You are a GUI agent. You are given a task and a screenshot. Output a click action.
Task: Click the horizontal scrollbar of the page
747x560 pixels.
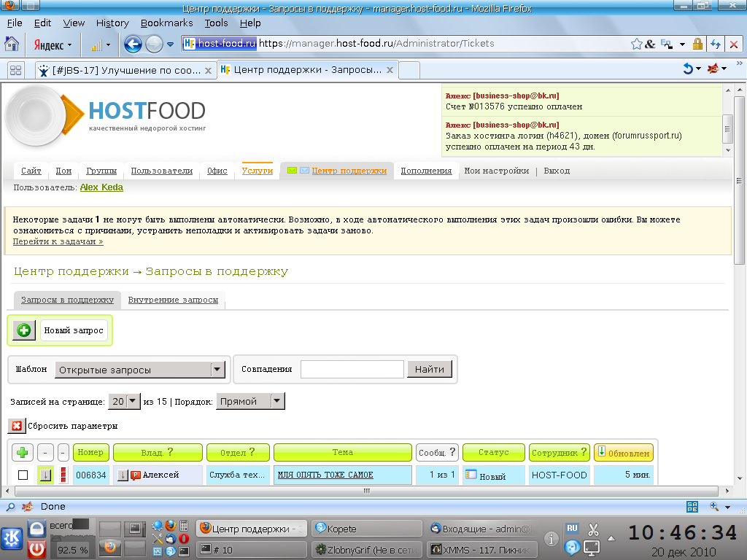(x=366, y=491)
